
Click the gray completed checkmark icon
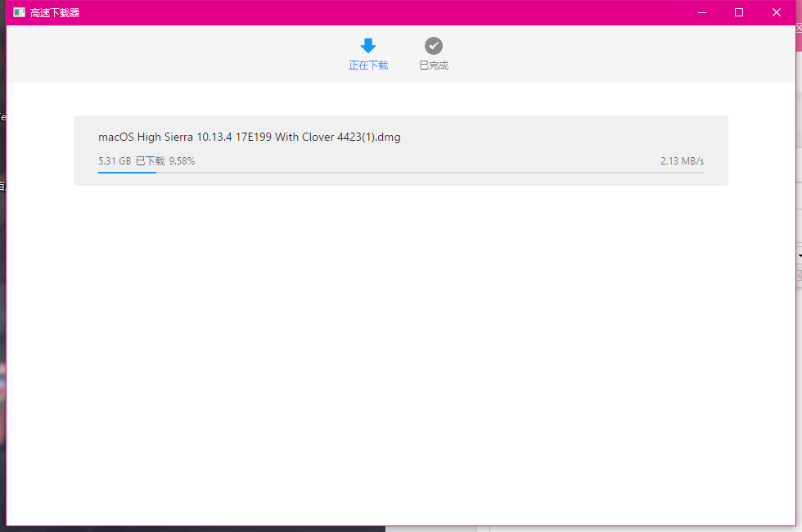pos(434,46)
